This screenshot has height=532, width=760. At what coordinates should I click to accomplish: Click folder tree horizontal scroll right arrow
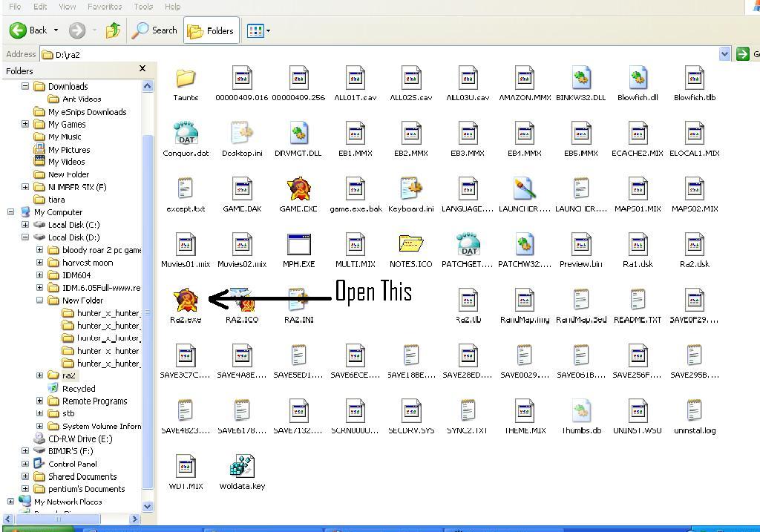[x=135, y=519]
